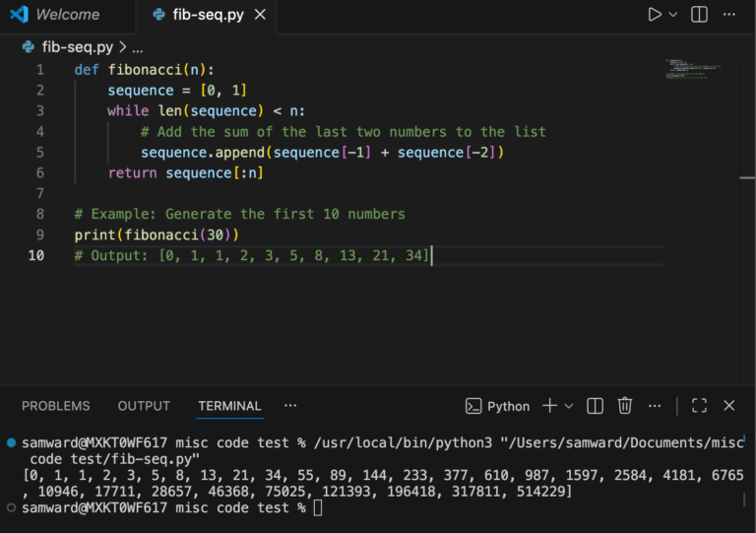Split the terminal pane

click(595, 406)
